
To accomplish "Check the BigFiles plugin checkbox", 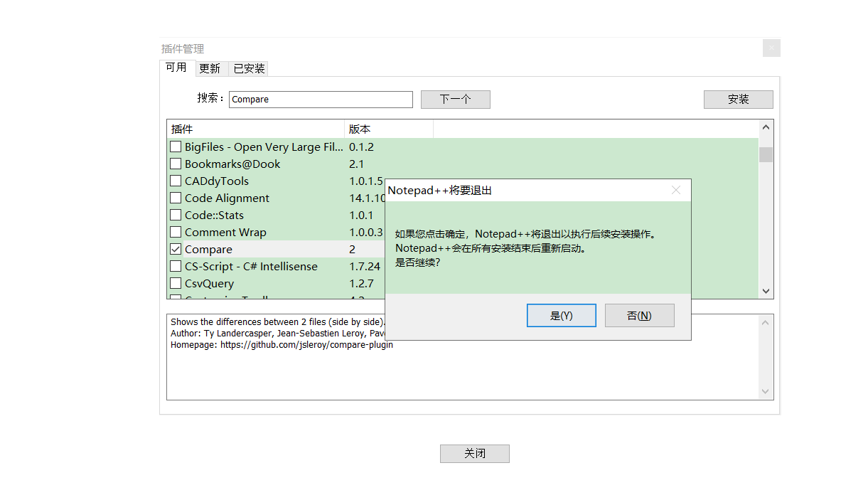I will pos(176,147).
